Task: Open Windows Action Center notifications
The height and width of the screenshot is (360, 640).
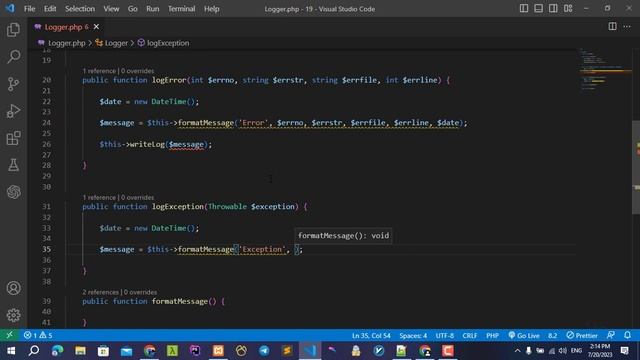Action: pyautogui.click(x=624, y=351)
